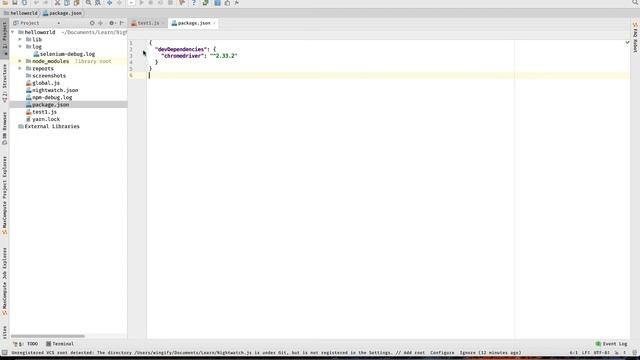The image size is (640, 360).
Task: Open the run configuration dropdown in toolbar
Action: (131, 2)
